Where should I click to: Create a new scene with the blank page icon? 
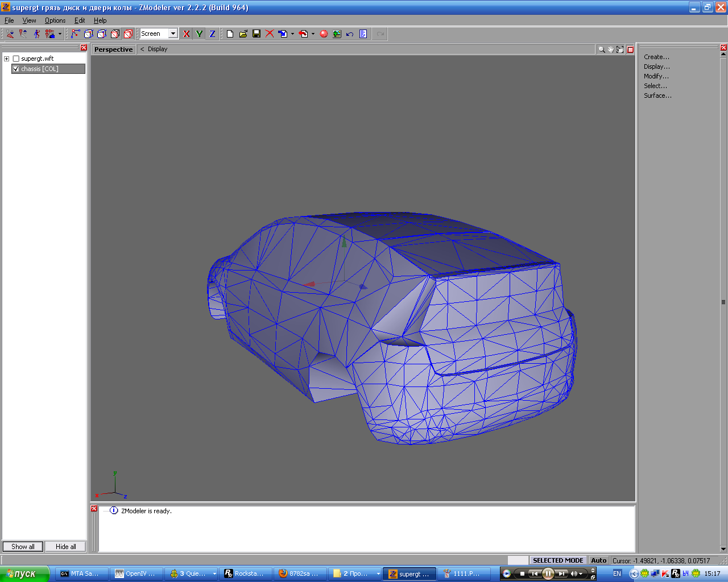[230, 34]
